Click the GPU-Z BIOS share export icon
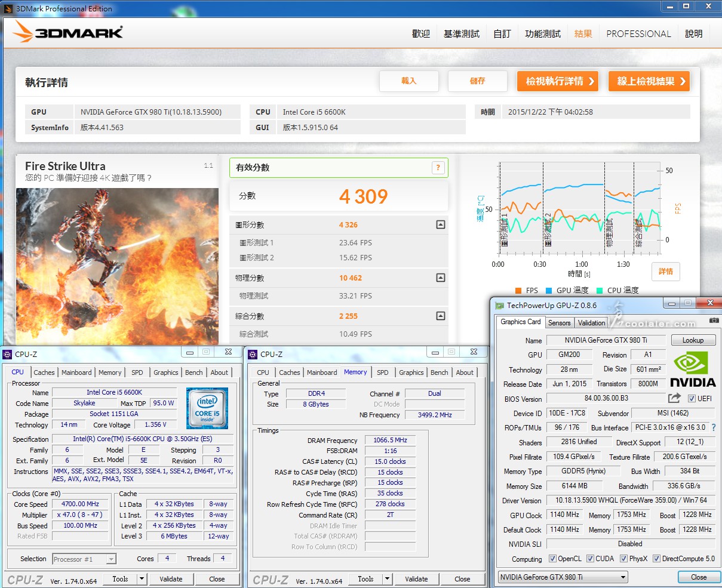Screen dimensions: 722x588 (675, 398)
